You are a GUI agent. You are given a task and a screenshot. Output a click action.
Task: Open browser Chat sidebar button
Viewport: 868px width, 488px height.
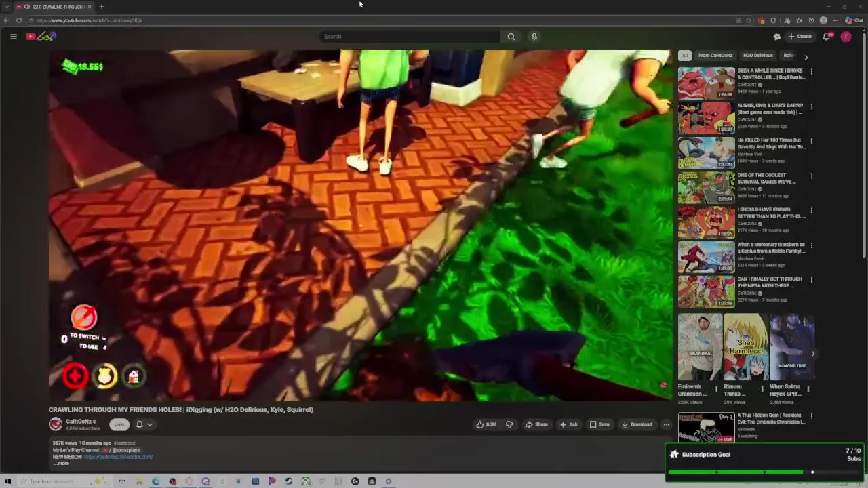pyautogui.click(x=854, y=20)
